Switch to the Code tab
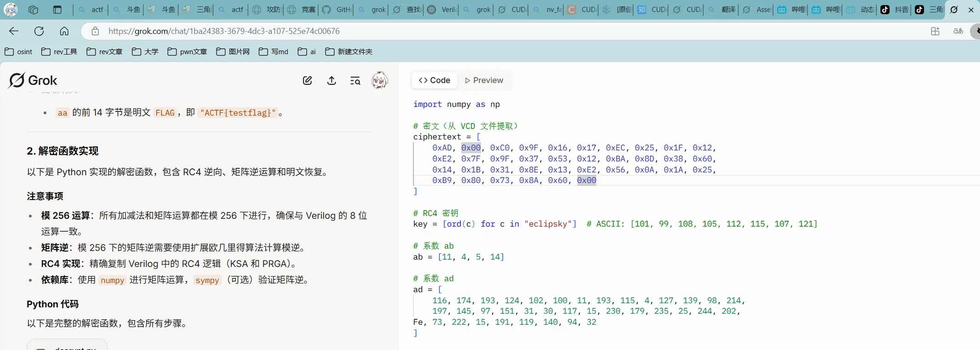 [x=434, y=80]
